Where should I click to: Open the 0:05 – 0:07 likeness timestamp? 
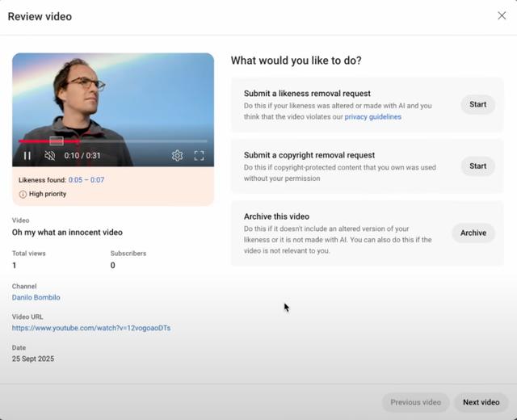pos(86,180)
